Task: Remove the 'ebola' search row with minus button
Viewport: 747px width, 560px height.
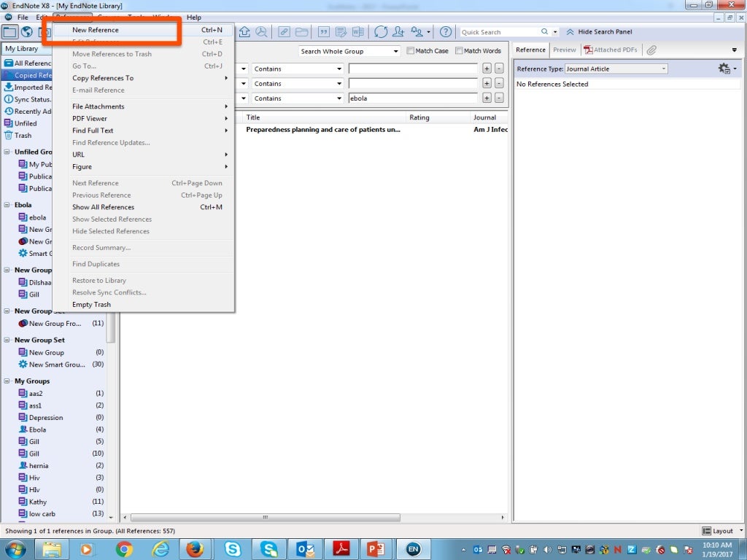Action: (x=499, y=98)
